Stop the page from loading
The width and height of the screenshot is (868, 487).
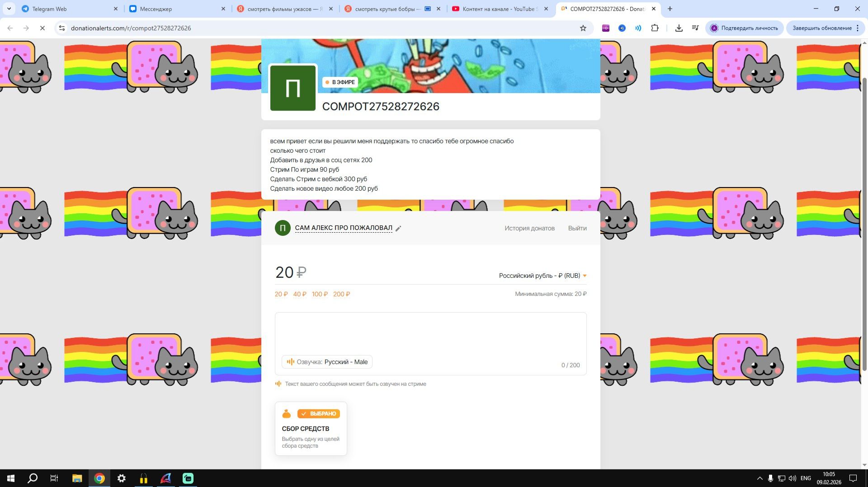tap(42, 28)
